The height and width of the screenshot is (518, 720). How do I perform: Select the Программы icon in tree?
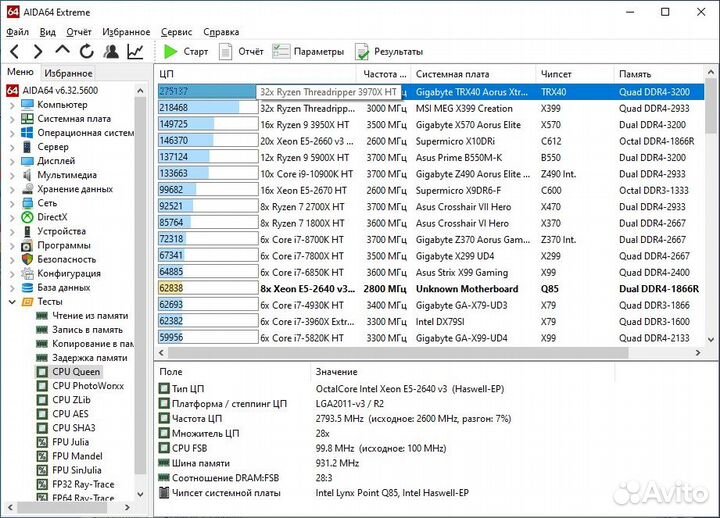28,246
